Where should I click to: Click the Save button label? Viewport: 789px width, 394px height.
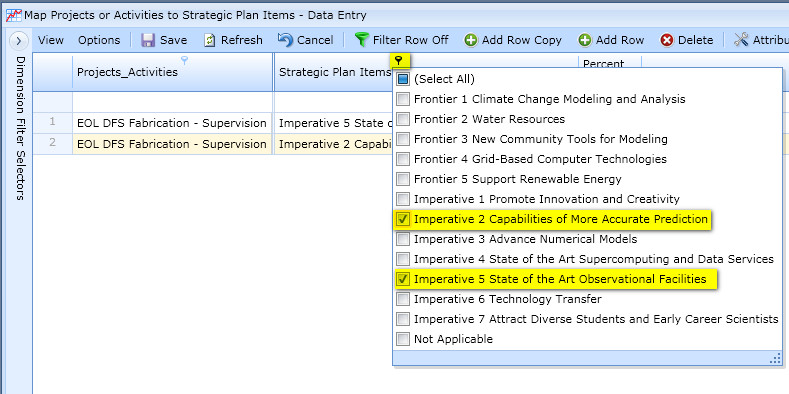click(174, 40)
